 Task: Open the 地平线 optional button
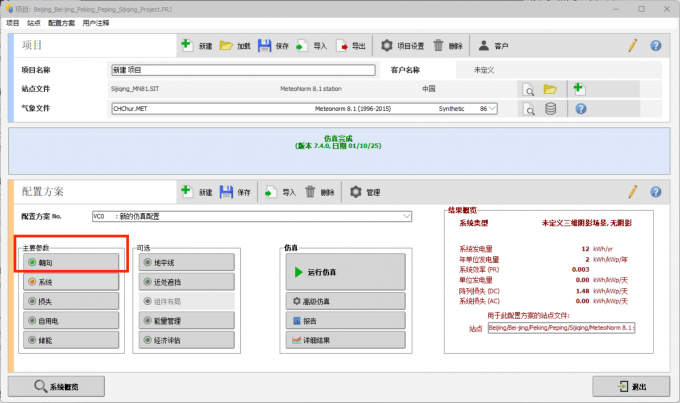pyautogui.click(x=187, y=262)
